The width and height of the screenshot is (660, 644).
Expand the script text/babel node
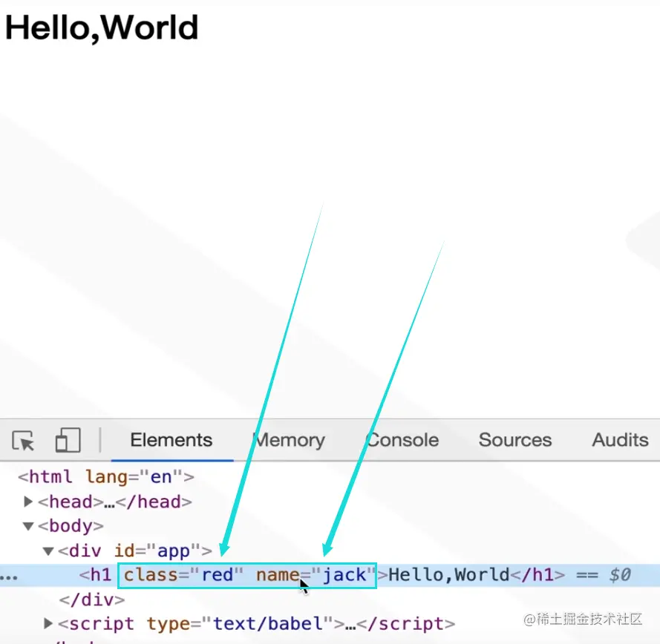pos(48,623)
